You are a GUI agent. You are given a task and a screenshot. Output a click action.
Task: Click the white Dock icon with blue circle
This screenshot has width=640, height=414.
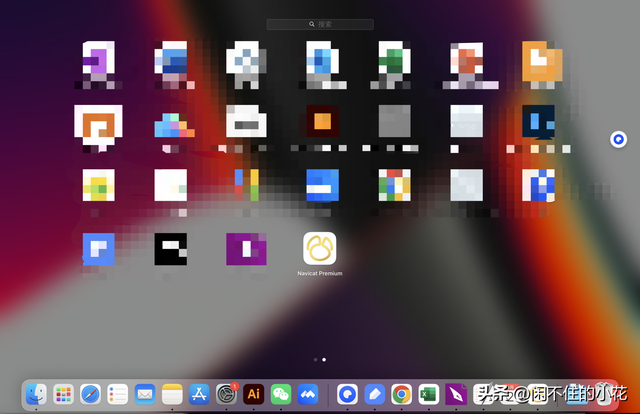[347, 394]
